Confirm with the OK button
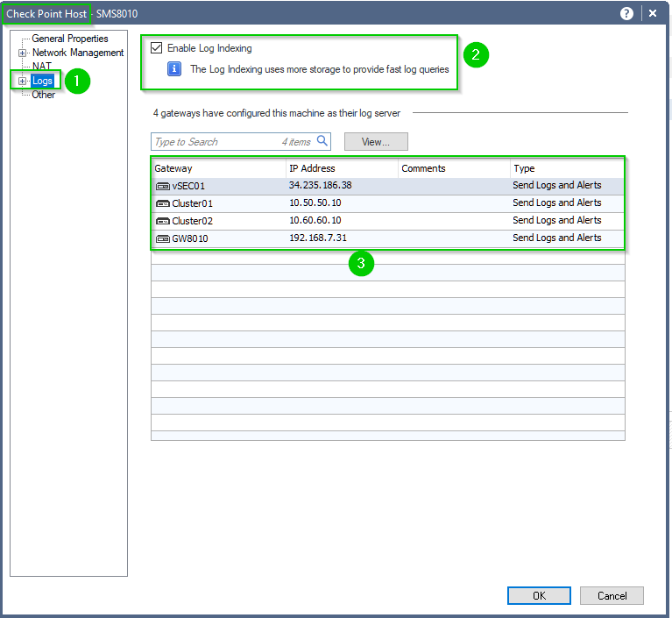This screenshot has width=672, height=618. pyautogui.click(x=539, y=596)
